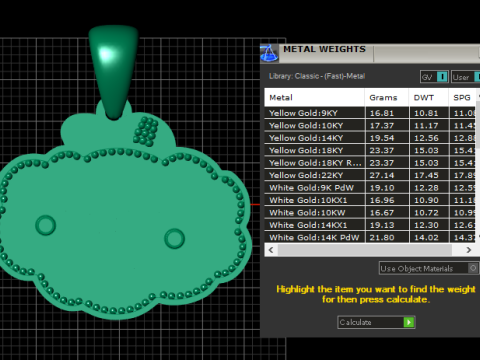The height and width of the screenshot is (360, 480).
Task: Click the Metal column header
Action: (x=314, y=98)
